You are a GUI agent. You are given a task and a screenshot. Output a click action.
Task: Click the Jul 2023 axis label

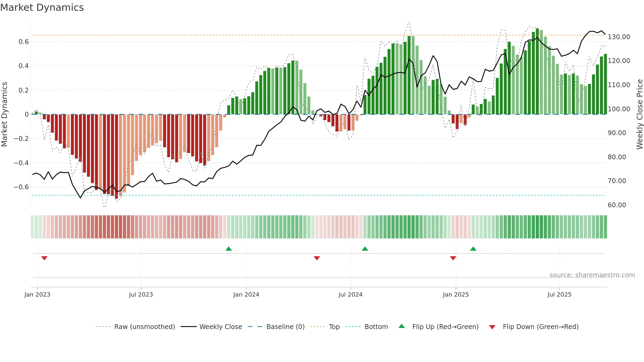[141, 294]
